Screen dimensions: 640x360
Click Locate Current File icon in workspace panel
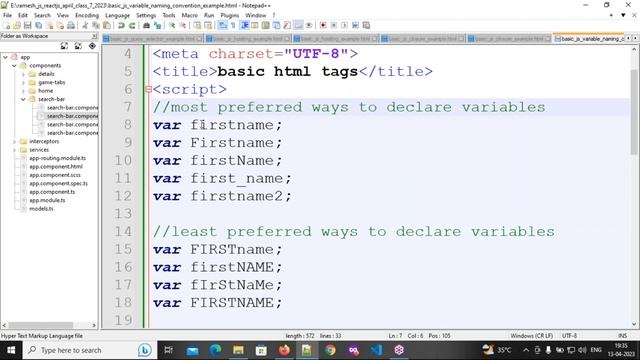[x=92, y=46]
